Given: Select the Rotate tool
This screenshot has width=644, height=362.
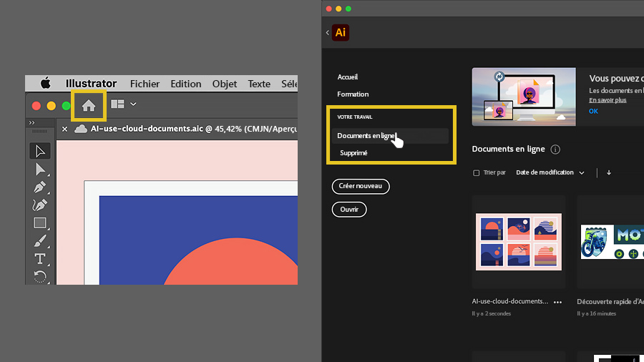Looking at the screenshot, I should tap(40, 277).
